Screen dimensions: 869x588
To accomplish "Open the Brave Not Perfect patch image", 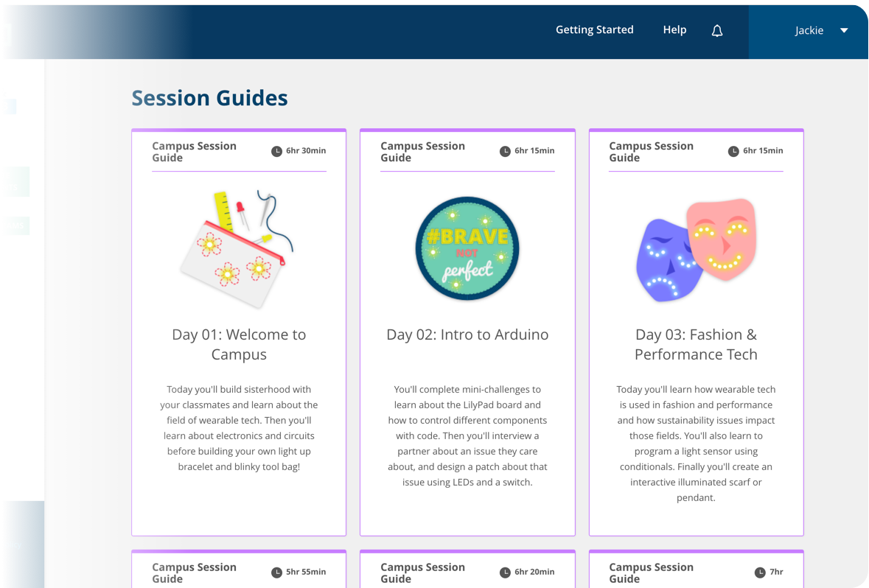I will 467,248.
